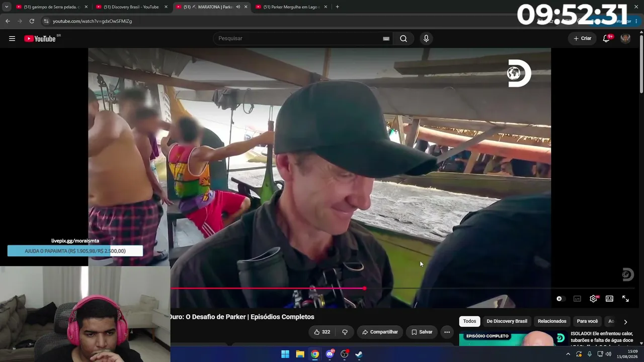
Task: Select the De Discovery Brasil chip
Action: coord(507,321)
